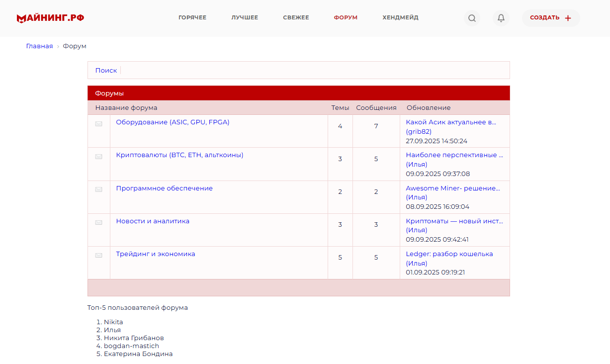Open Оборудование (ASIC, GPU, FPGA) forum
Image resolution: width=610 pixels, height=364 pixels.
click(x=173, y=122)
